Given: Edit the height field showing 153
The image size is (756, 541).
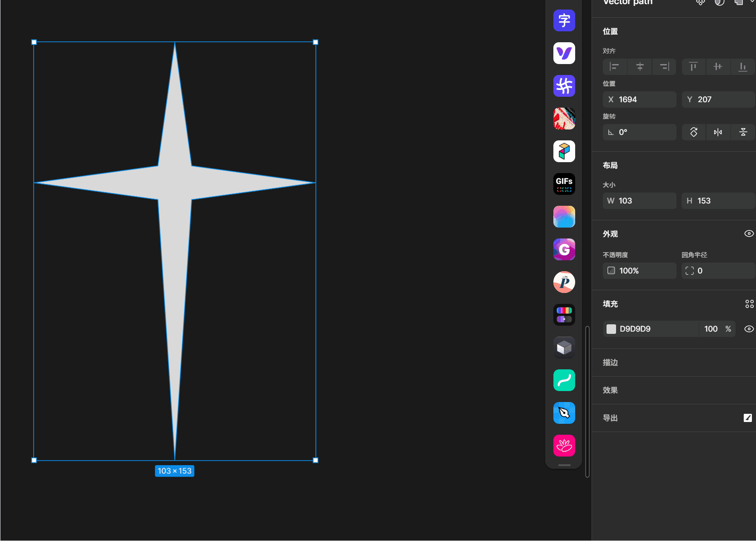Looking at the screenshot, I should tap(718, 201).
